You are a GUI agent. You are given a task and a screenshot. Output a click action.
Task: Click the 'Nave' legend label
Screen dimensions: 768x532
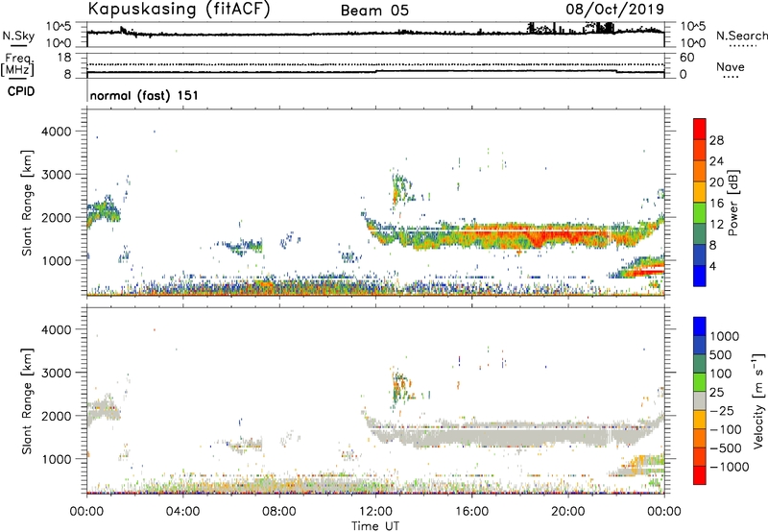[x=731, y=66]
